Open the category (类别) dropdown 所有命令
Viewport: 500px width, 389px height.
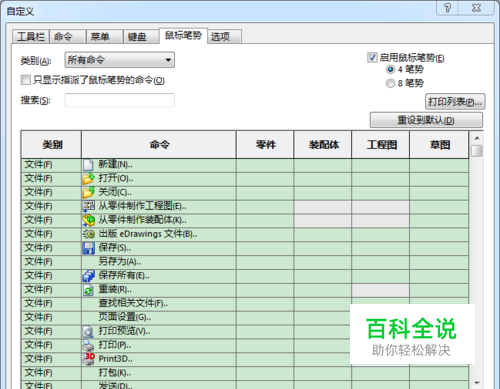(x=120, y=60)
